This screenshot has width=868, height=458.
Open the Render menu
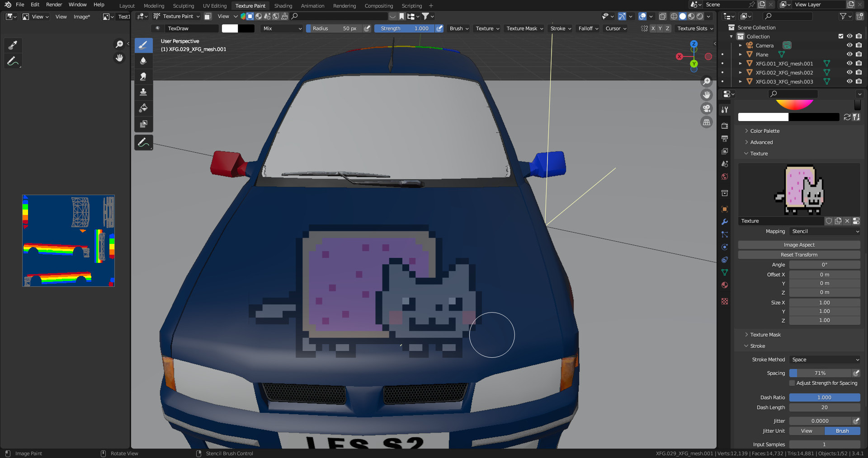click(54, 5)
